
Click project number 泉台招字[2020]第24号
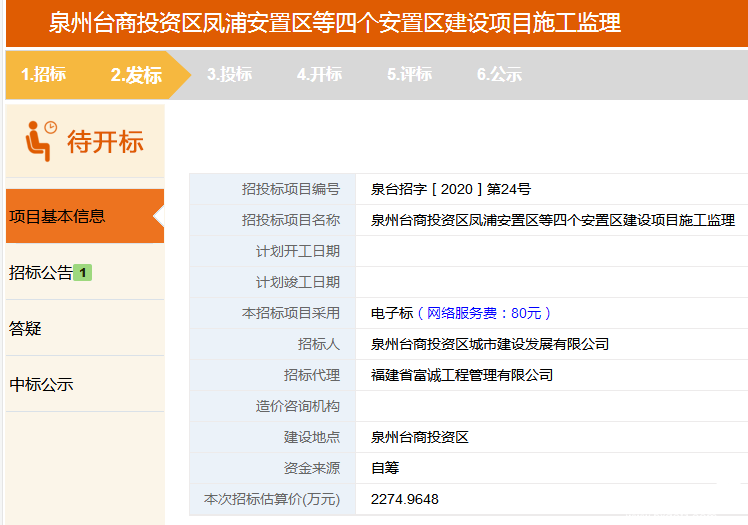coord(451,189)
